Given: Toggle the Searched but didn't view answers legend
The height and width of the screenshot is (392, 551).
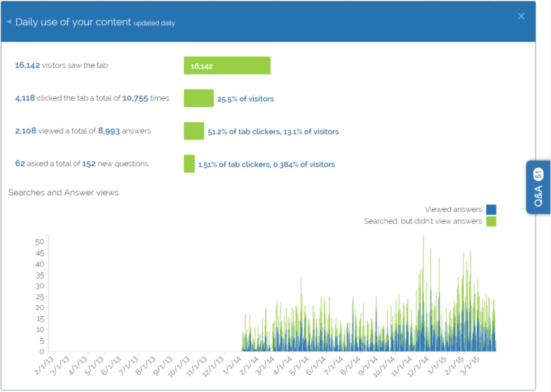Looking at the screenshot, I should (423, 220).
